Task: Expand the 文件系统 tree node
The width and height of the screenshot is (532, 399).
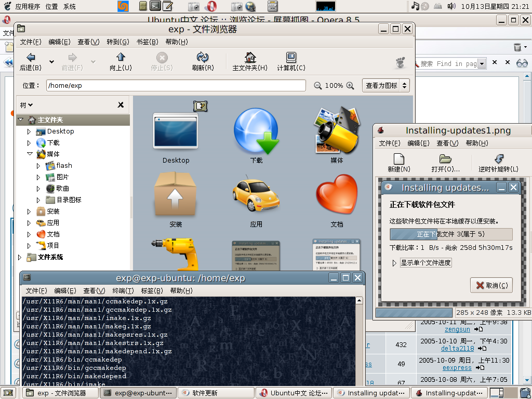Action: (20, 257)
